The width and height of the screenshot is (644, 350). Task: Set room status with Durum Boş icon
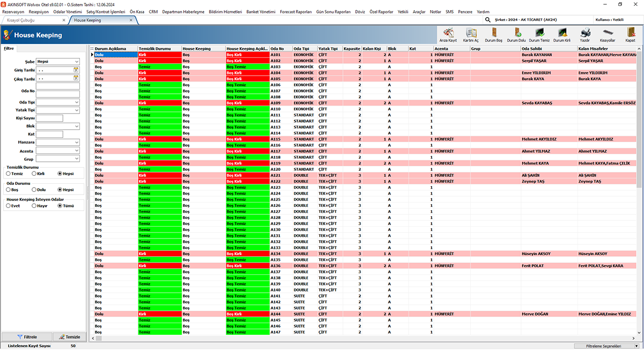(x=494, y=34)
